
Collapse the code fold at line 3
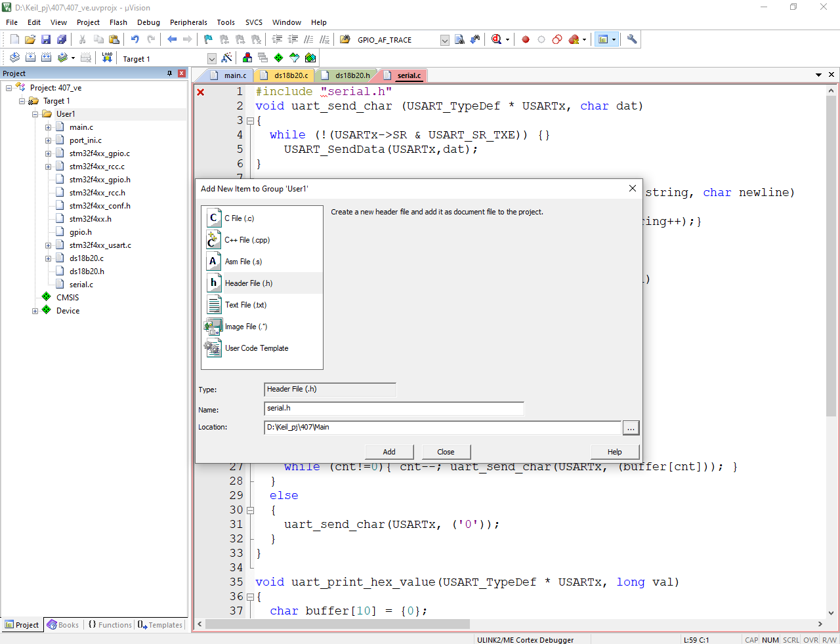(250, 121)
